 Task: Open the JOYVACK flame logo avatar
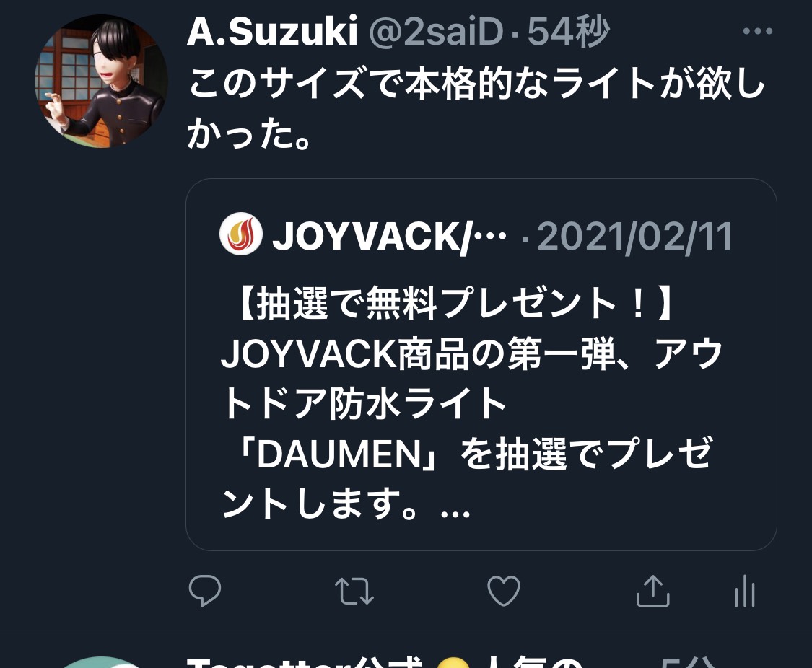click(x=241, y=234)
